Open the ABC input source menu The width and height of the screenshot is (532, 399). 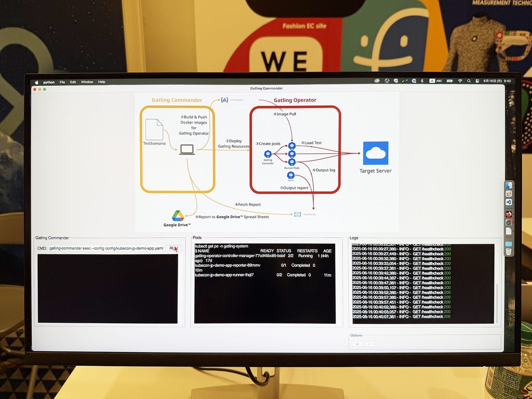click(435, 81)
